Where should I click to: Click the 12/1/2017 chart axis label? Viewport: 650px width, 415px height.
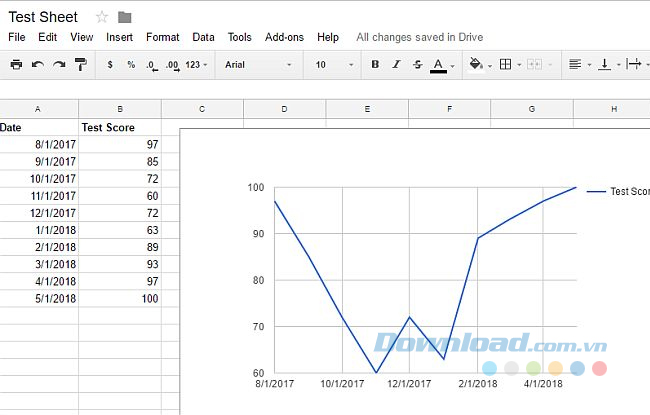tap(409, 383)
